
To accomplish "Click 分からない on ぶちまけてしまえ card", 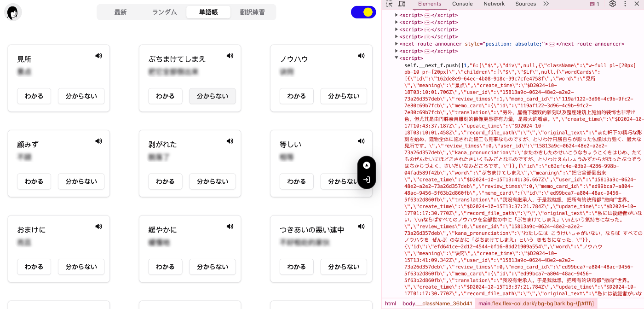I will pyautogui.click(x=213, y=96).
